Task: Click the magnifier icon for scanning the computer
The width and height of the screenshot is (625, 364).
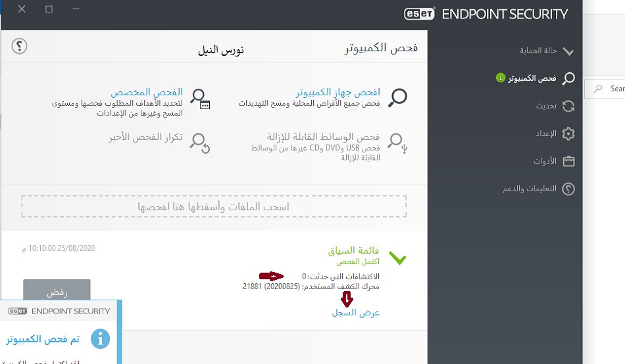Action: 397,97
